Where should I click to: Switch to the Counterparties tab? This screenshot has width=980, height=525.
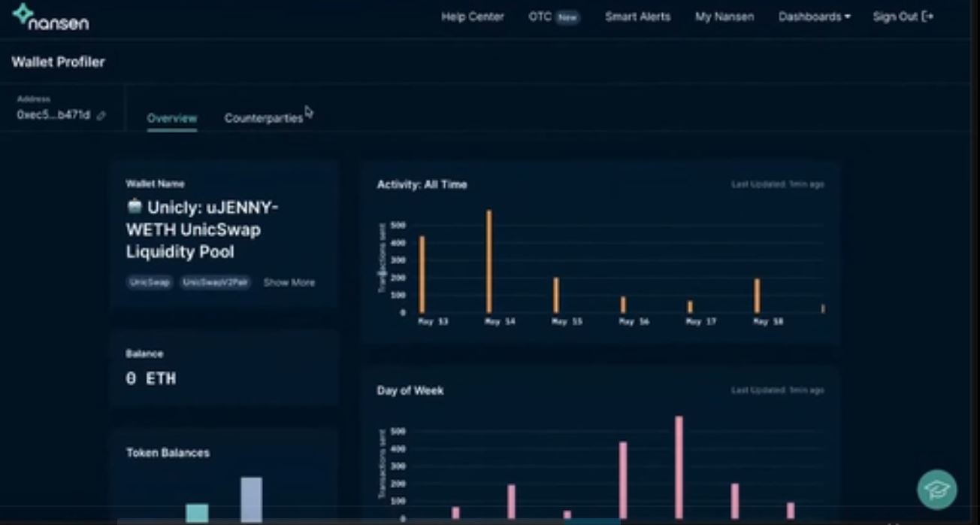coord(264,118)
